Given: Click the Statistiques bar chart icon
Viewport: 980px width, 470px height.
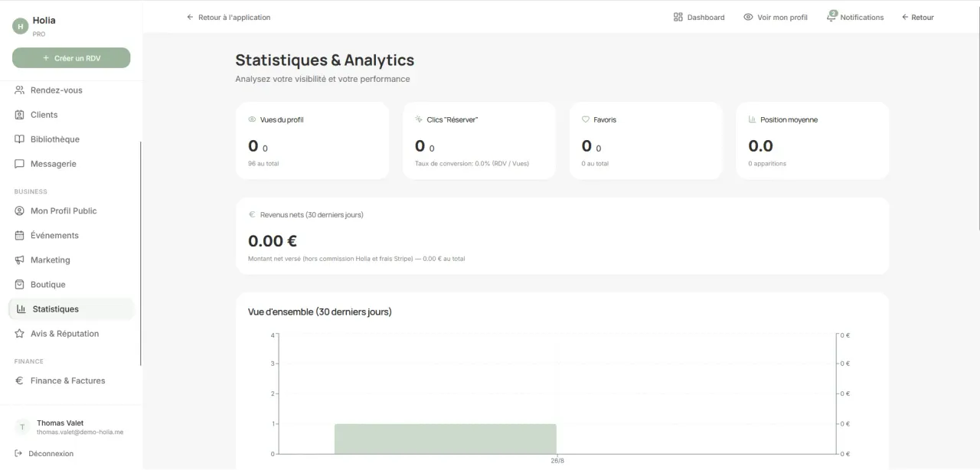Looking at the screenshot, I should [x=21, y=309].
